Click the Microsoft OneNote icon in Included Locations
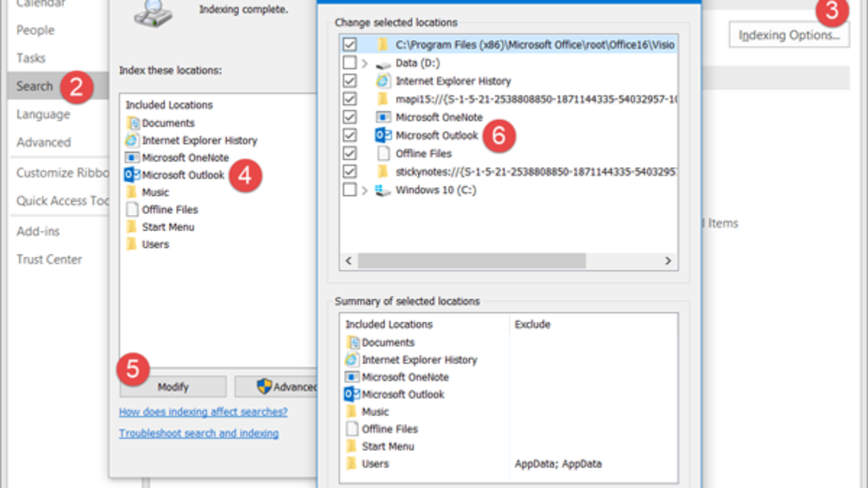 tap(132, 158)
